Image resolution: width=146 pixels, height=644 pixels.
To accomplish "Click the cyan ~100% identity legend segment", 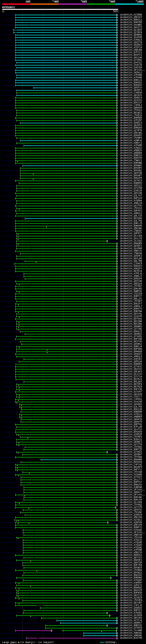I will click(130, 4).
